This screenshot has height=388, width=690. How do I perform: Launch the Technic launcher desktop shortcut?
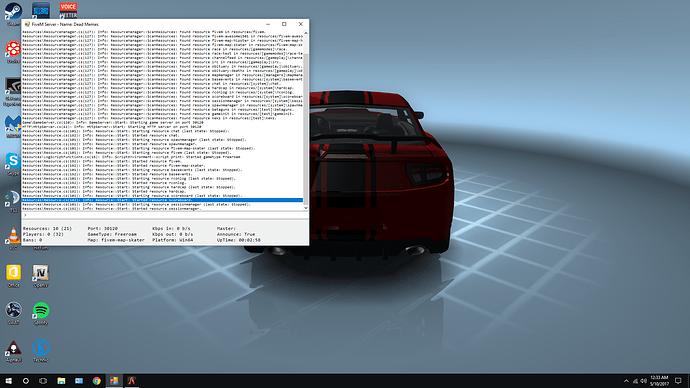40,348
